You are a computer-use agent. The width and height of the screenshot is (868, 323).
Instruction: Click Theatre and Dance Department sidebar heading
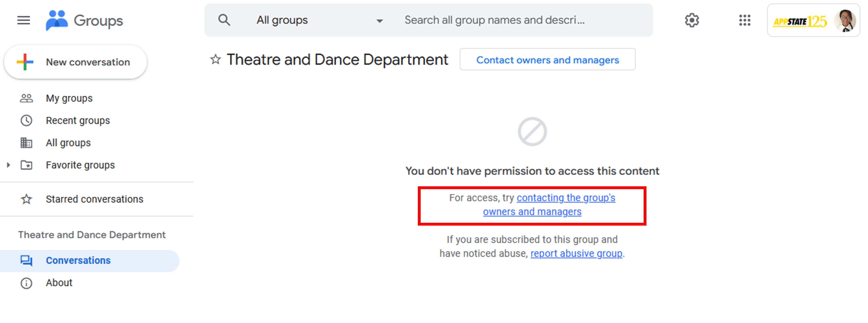pyautogui.click(x=92, y=235)
